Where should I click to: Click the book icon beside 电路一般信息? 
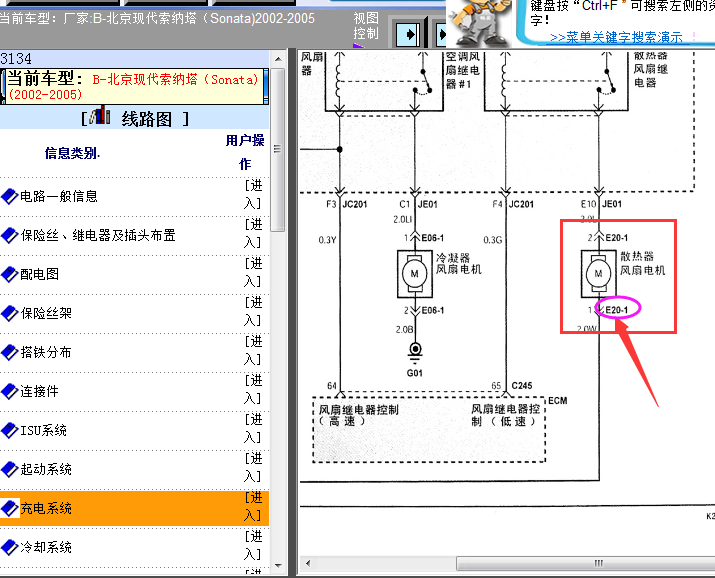pos(10,196)
